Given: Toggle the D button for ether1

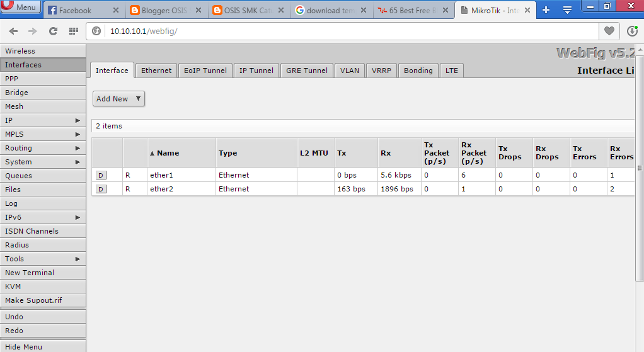Looking at the screenshot, I should (x=101, y=175).
